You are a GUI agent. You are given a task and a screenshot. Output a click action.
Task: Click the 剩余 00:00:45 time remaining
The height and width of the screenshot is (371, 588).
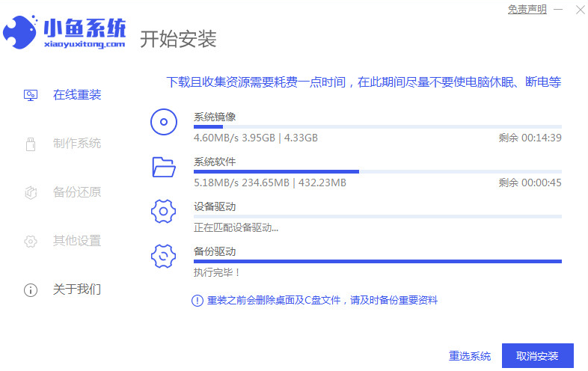(x=530, y=183)
